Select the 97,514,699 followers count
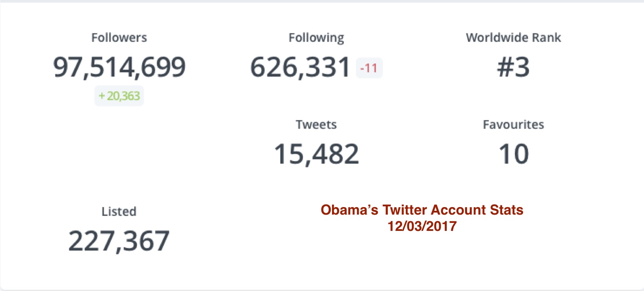This screenshot has height=291, width=644. [x=119, y=67]
